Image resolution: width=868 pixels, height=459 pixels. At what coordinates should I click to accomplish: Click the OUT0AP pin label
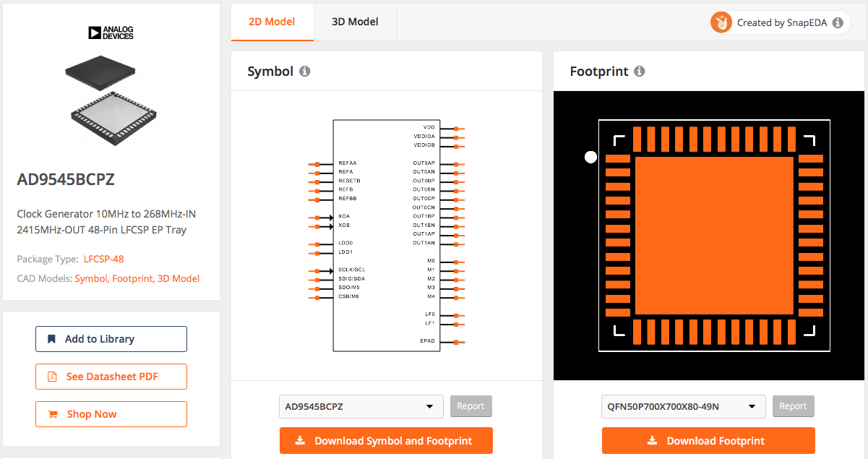coord(424,163)
